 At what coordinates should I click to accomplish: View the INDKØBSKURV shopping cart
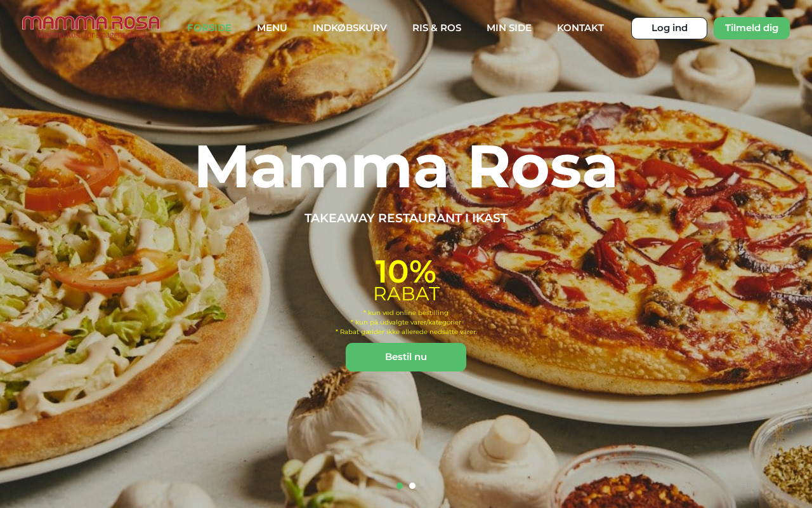(350, 28)
